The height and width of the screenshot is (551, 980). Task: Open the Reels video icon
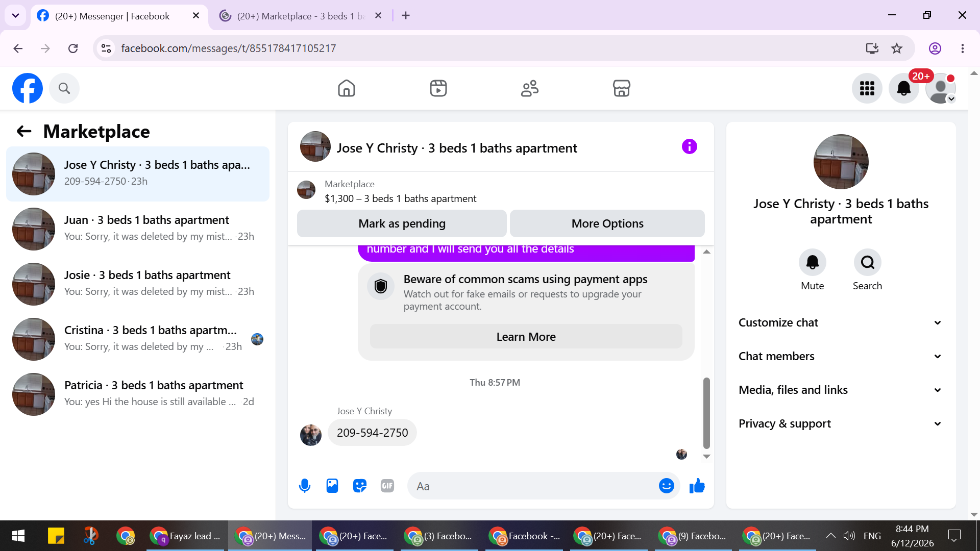438,88
